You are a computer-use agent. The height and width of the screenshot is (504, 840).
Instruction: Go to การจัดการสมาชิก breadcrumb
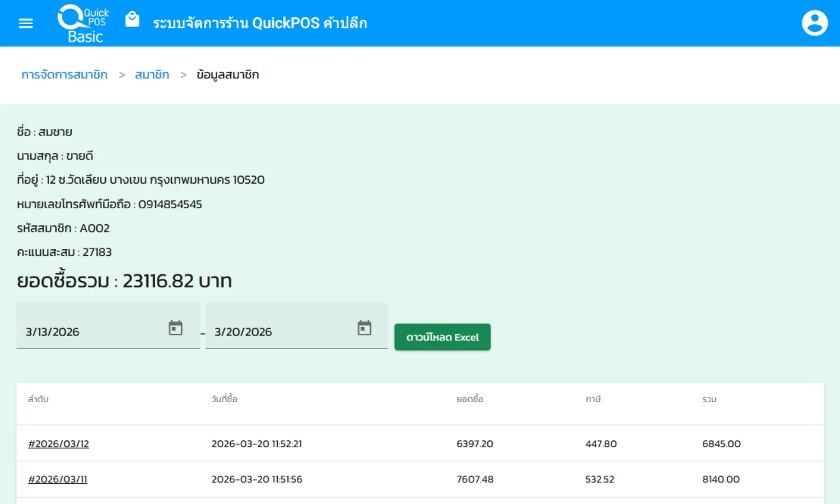[x=64, y=74]
